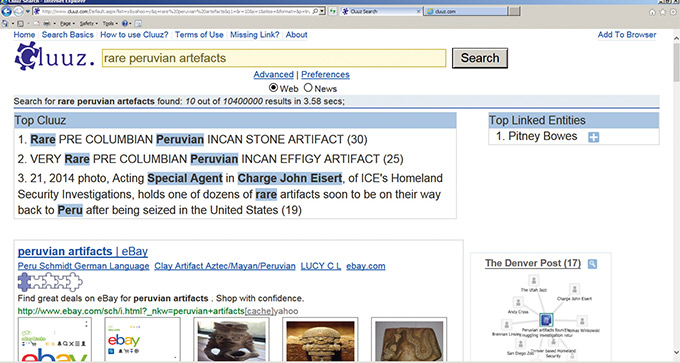680x363 pixels.
Task: Open the peruvian artifacts | eBay result title
Action: coord(83,251)
